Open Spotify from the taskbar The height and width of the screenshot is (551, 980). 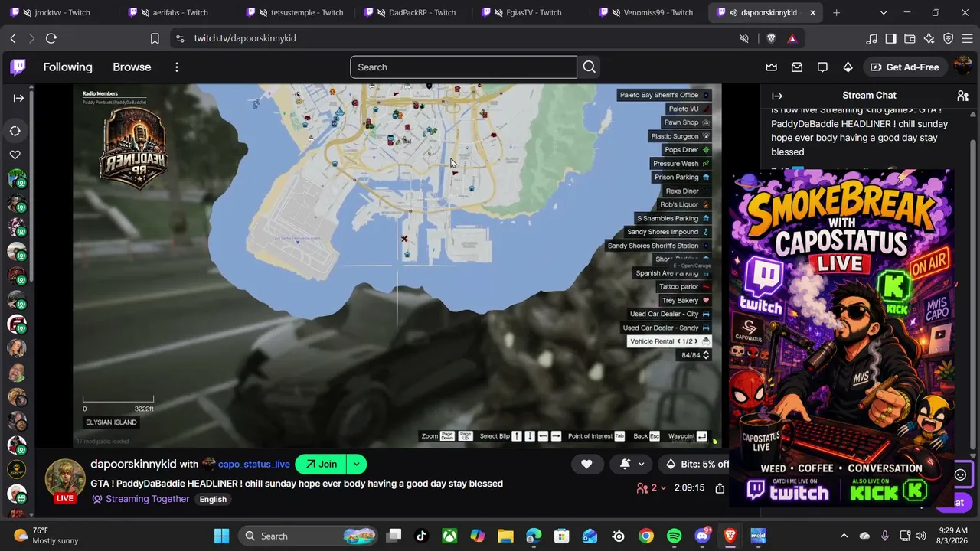point(674,536)
